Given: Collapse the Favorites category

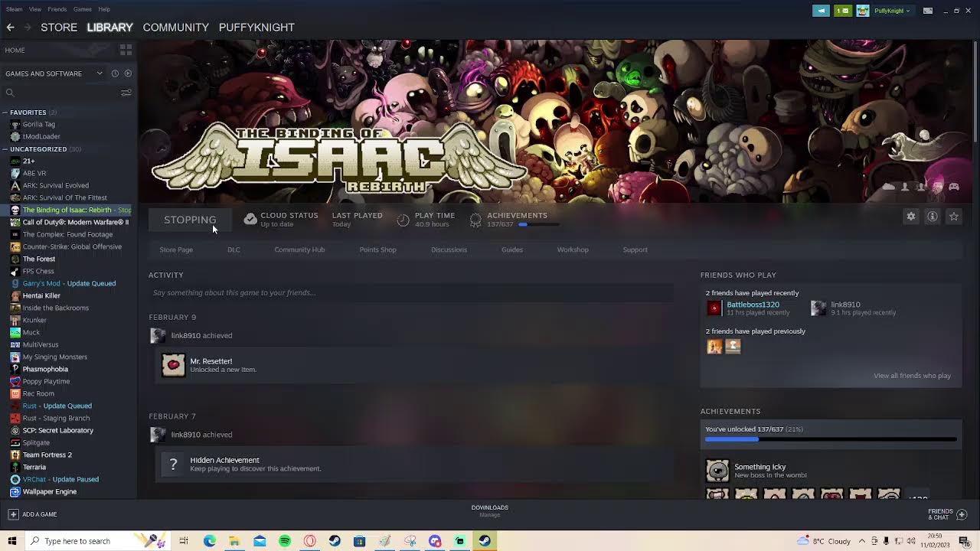Looking at the screenshot, I should 5,112.
